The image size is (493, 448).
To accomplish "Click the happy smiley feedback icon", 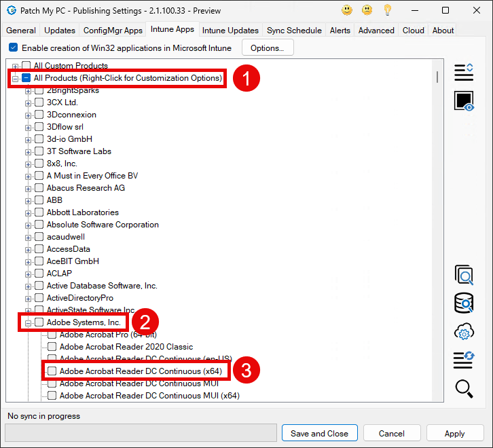I will tap(347, 10).
